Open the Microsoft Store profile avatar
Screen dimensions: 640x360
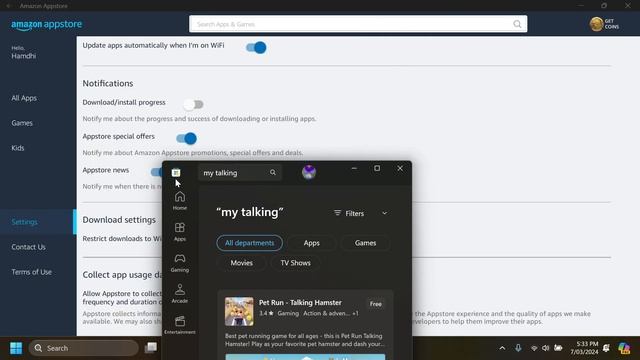click(309, 172)
